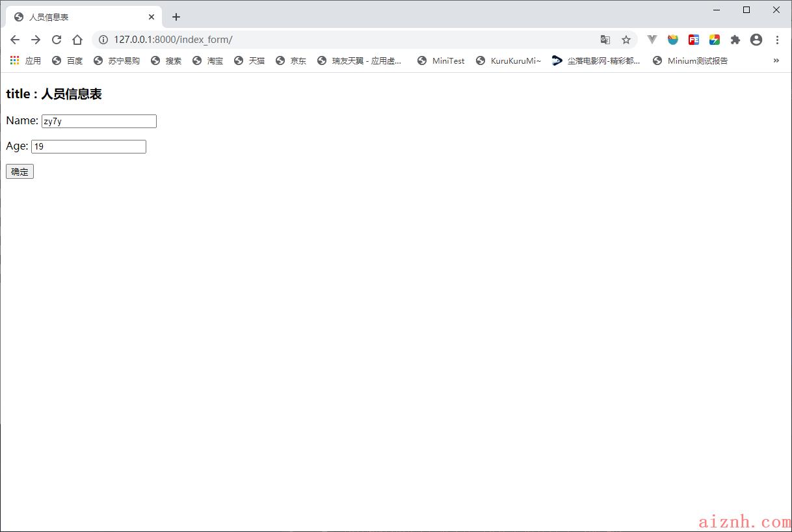Screen dimensions: 792x532
Task: Select the 人员信息表 browser tab
Action: tap(78, 17)
